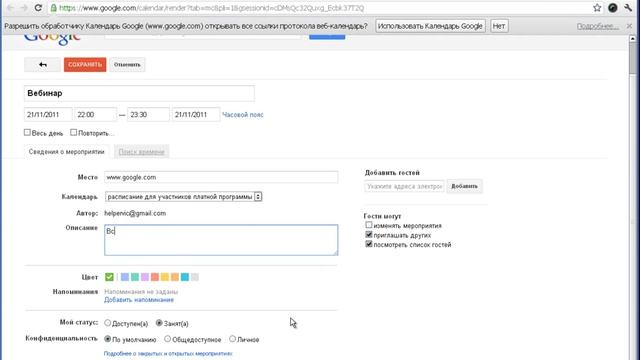Click the browser forward arrow
Image resolution: width=640 pixels, height=360 pixels.
pos(24,8)
